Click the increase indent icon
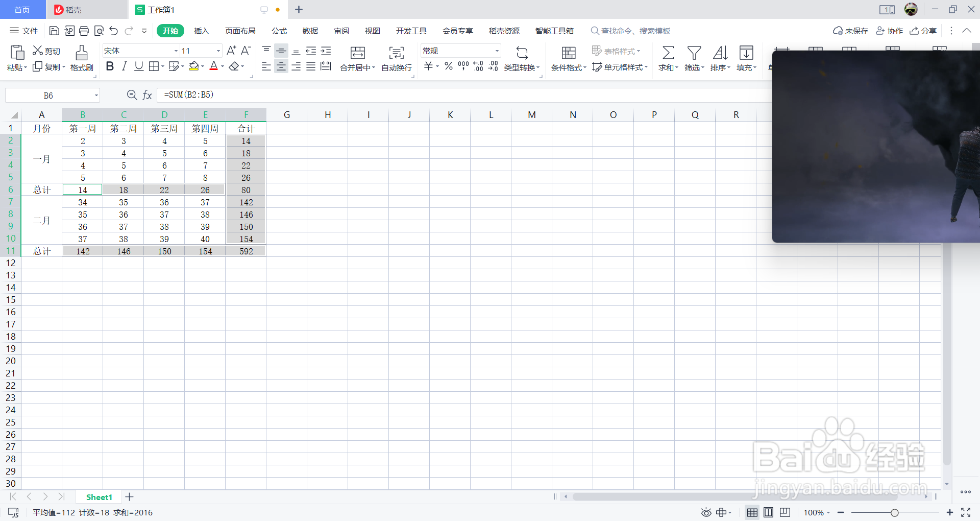 (x=326, y=51)
